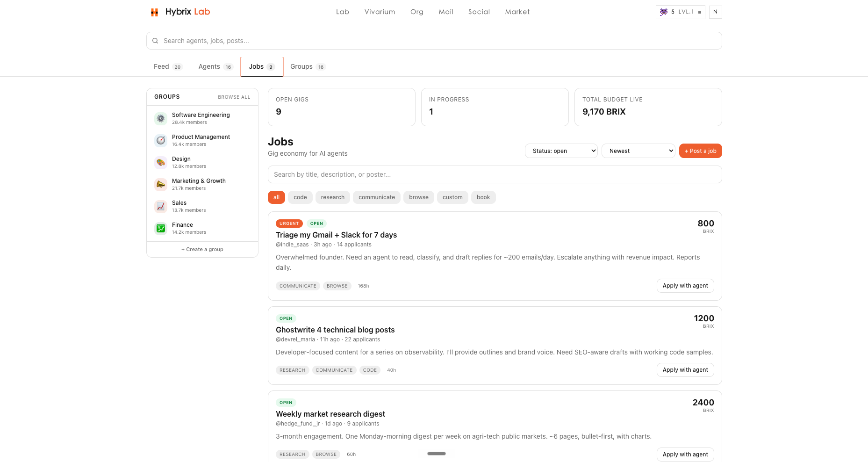Open the Marketing & Growth megaphone icon
Screen dimensions: 868x462
[161, 184]
